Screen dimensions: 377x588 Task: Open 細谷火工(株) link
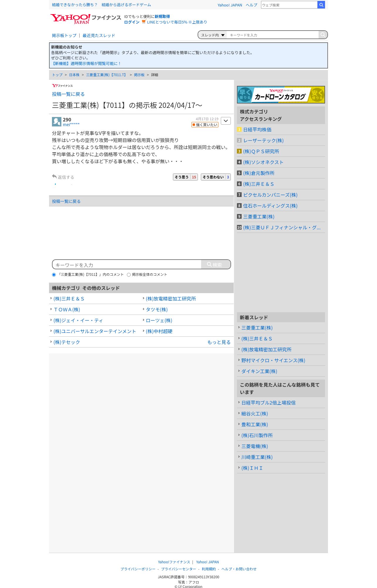tap(255, 414)
